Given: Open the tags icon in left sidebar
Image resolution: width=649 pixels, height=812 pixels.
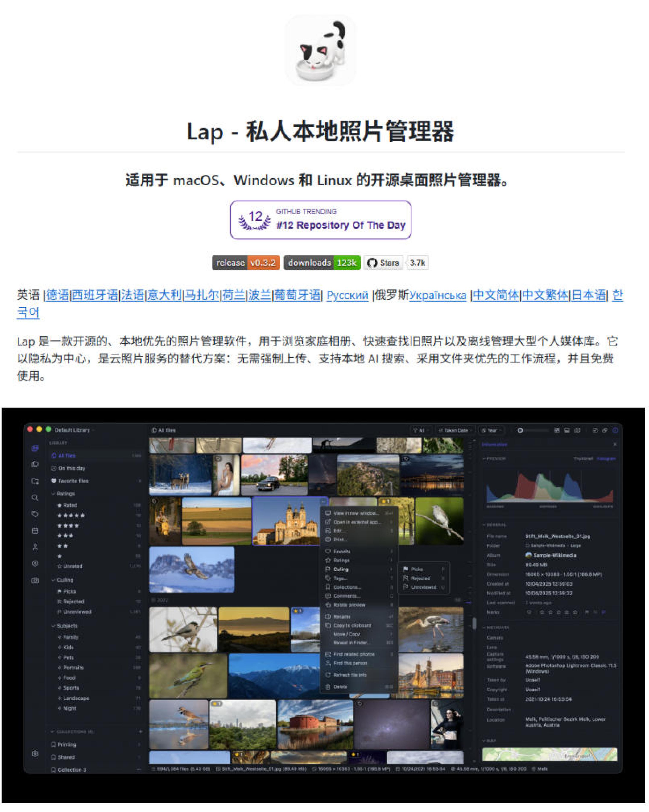Looking at the screenshot, I should pyautogui.click(x=35, y=514).
